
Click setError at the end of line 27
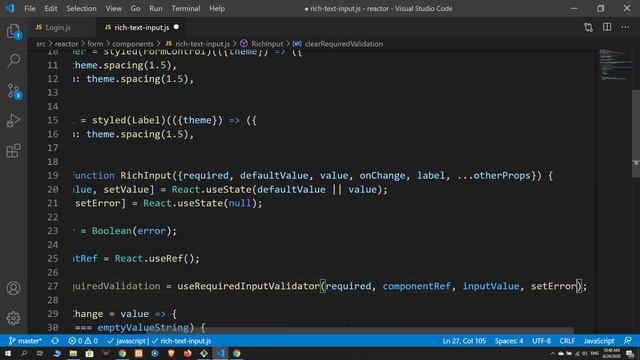[553, 286]
